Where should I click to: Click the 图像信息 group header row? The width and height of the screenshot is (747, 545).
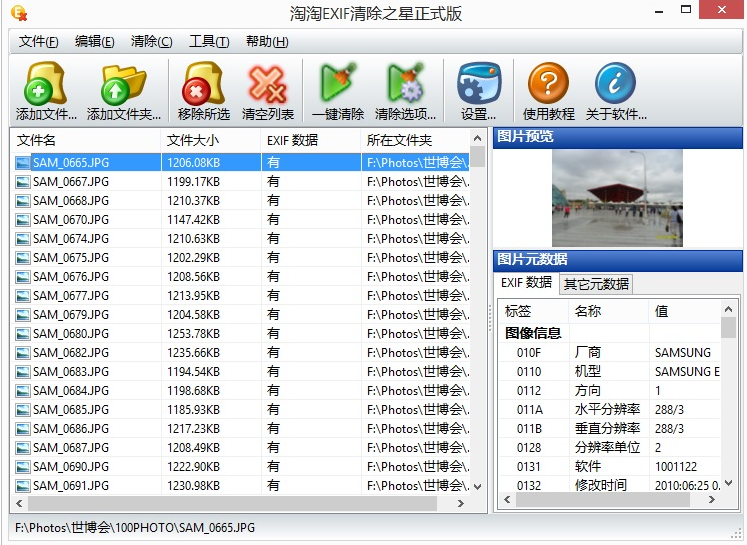(610, 333)
